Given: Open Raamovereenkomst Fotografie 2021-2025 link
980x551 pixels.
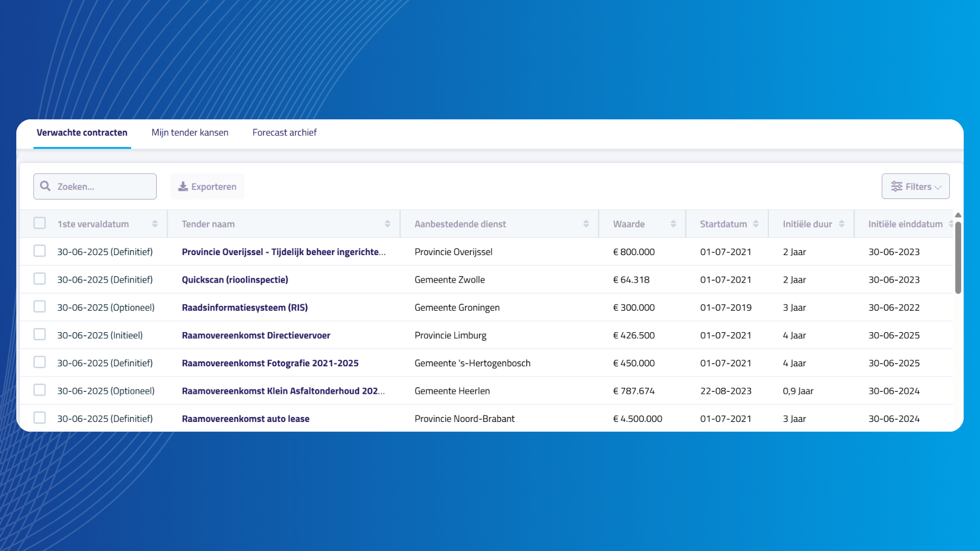Looking at the screenshot, I should click(270, 363).
